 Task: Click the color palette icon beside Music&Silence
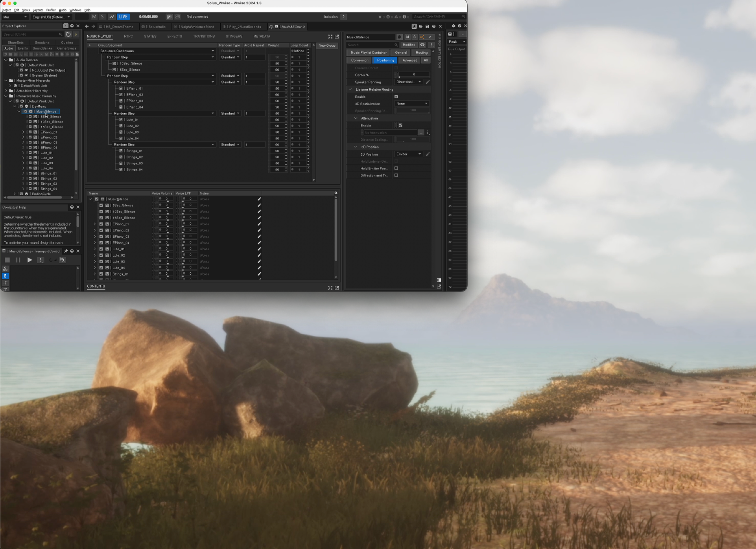pos(399,37)
